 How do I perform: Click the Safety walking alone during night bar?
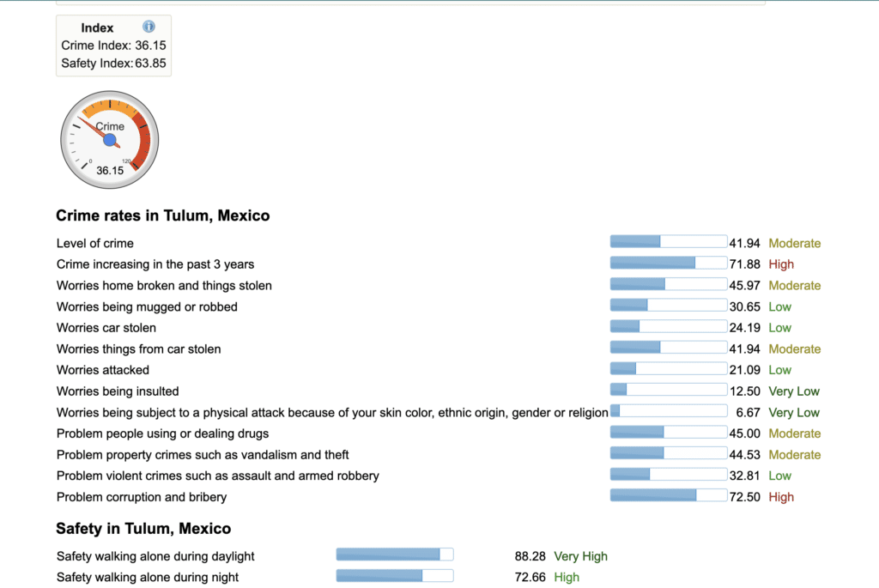click(x=395, y=576)
